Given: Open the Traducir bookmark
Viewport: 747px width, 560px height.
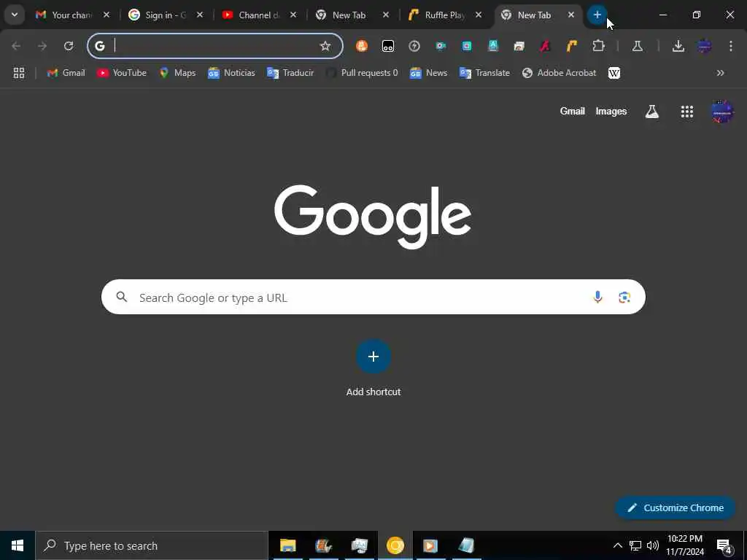Looking at the screenshot, I should [290, 73].
